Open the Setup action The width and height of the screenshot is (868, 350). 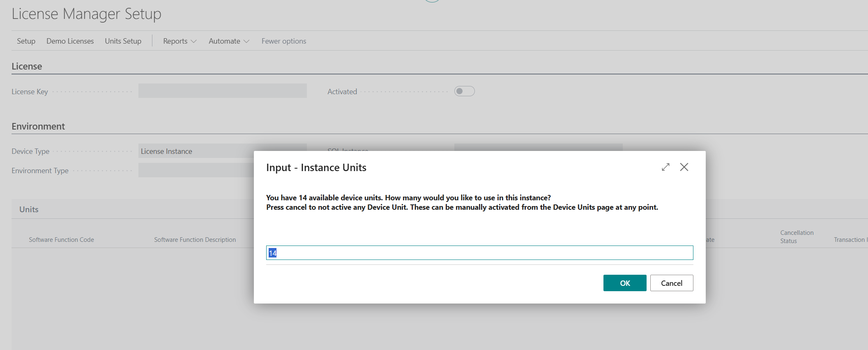pyautogui.click(x=26, y=41)
